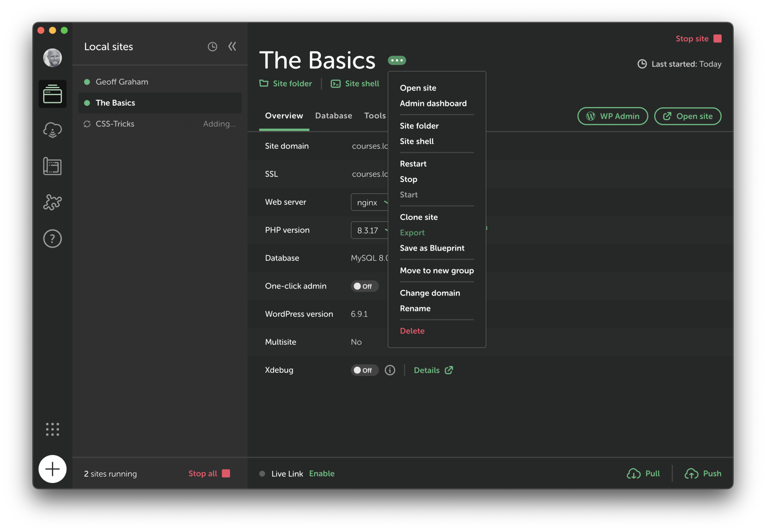The width and height of the screenshot is (766, 532).
Task: Select the cloud backups sidebar icon
Action: coord(52,130)
